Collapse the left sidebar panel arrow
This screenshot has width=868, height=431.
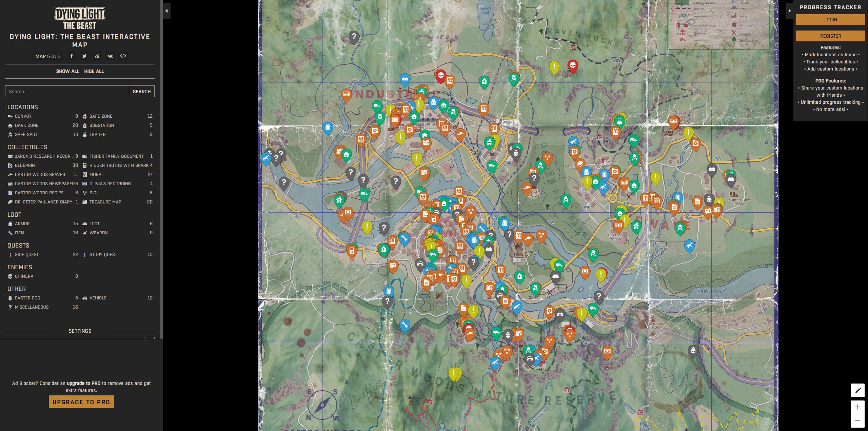[166, 11]
